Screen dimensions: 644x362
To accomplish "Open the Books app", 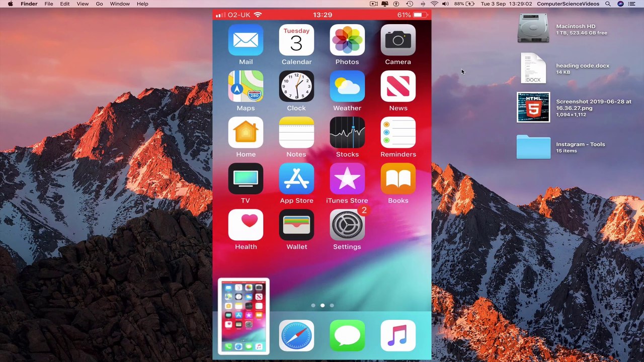I will (398, 179).
